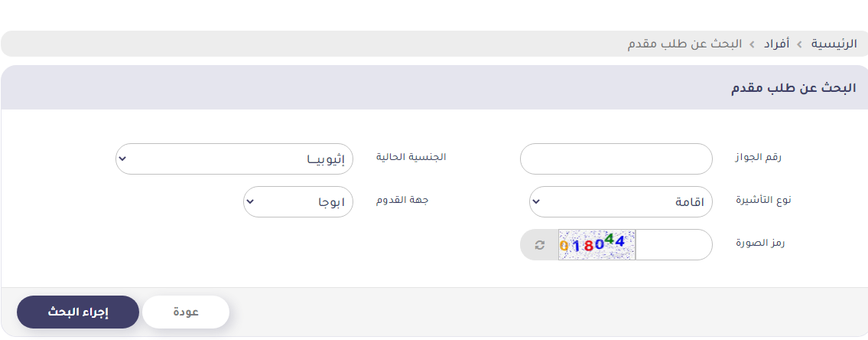The image size is (868, 340).
Task: Open the الجنسية الحالية dropdown showing إثيوبيا
Action: 234,159
